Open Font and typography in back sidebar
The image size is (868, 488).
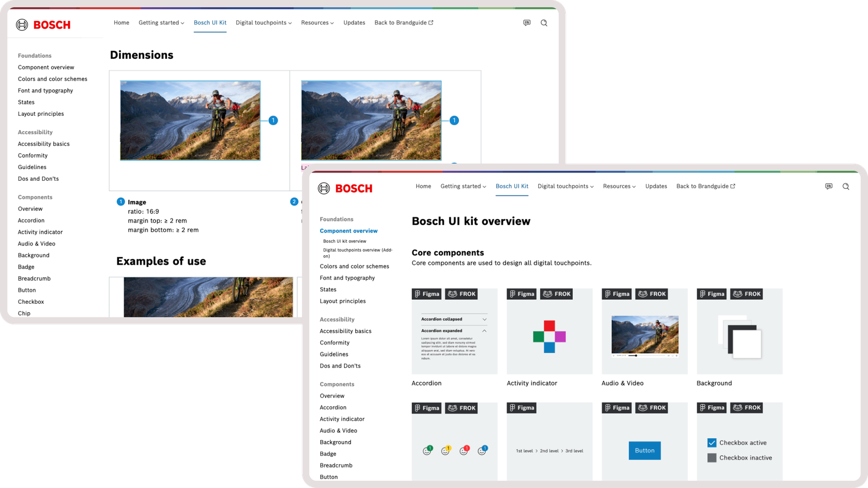[x=45, y=91]
